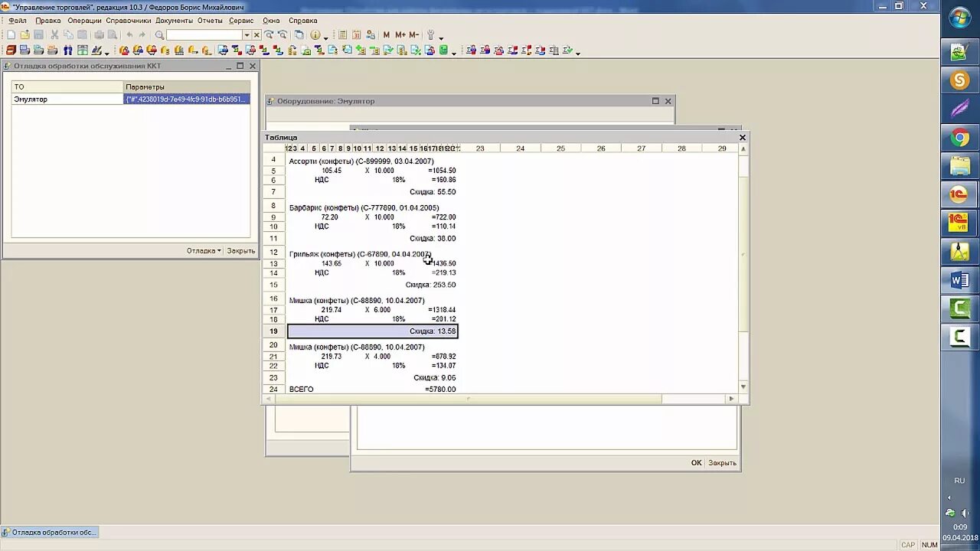Open the Справка menu
This screenshot has height=551, width=980.
pos(303,21)
